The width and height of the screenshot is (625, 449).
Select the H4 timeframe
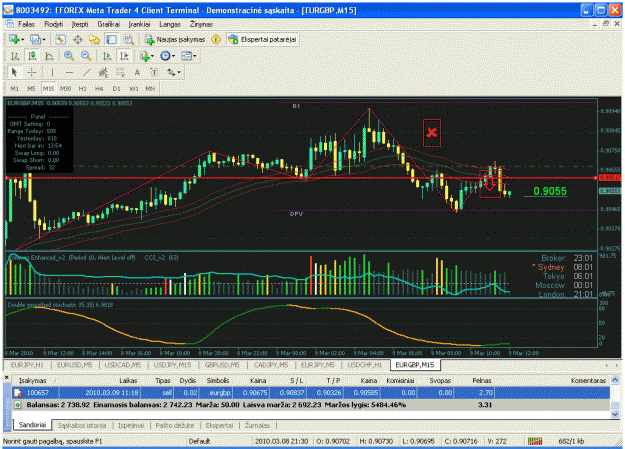[99, 89]
